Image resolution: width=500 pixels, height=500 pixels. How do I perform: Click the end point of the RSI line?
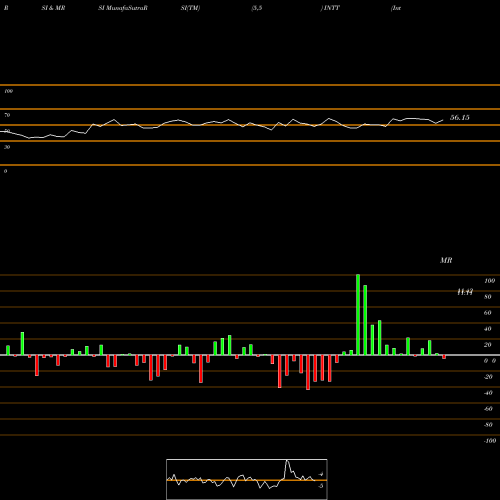(443, 120)
